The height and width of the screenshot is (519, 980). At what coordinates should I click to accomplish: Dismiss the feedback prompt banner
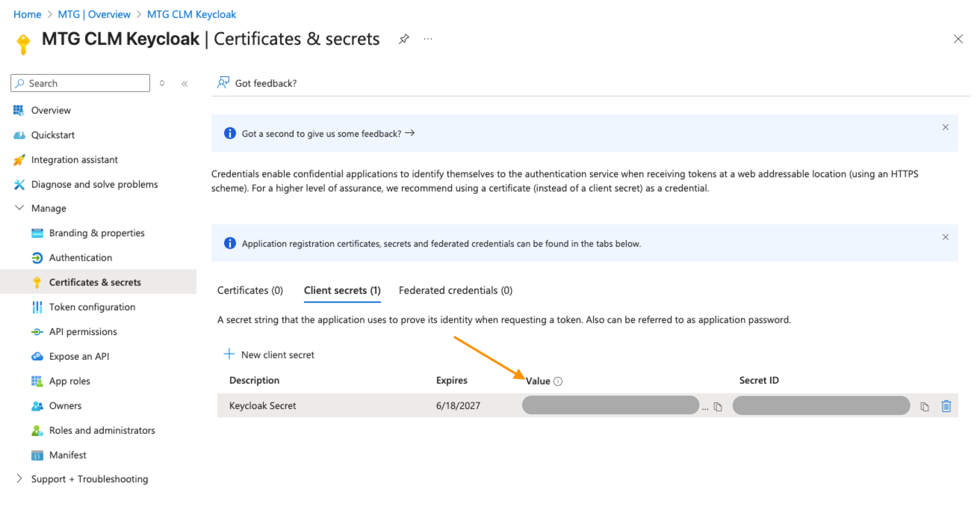[x=945, y=127]
